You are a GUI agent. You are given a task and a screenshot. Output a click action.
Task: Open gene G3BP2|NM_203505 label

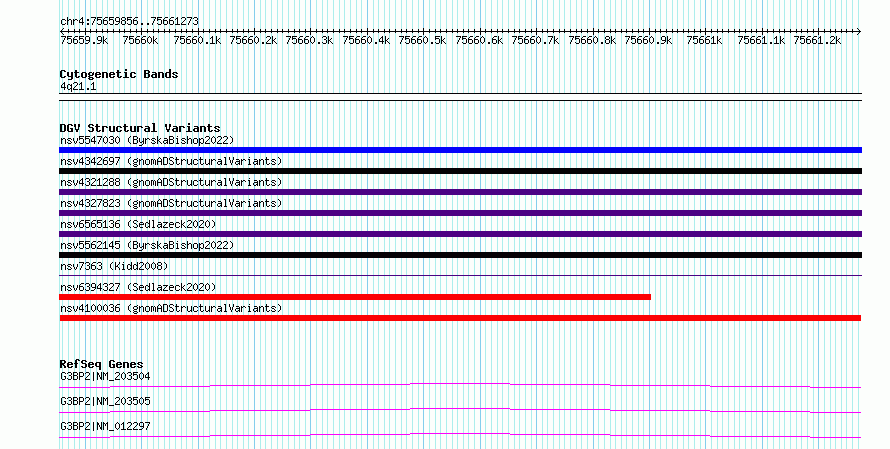[x=105, y=401]
